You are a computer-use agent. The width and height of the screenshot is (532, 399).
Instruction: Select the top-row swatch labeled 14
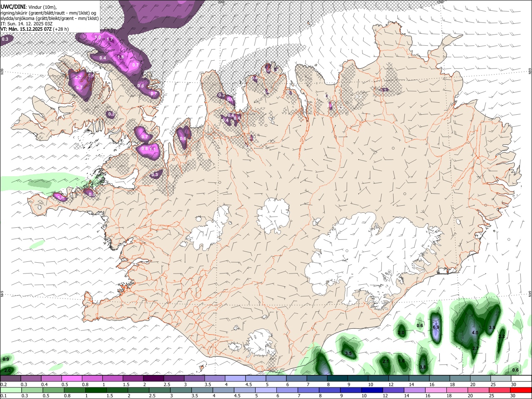pos(419,378)
